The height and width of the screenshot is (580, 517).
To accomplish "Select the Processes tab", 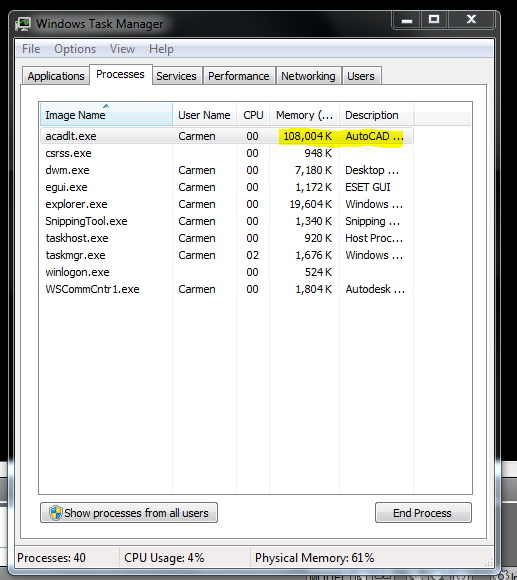I will point(120,74).
